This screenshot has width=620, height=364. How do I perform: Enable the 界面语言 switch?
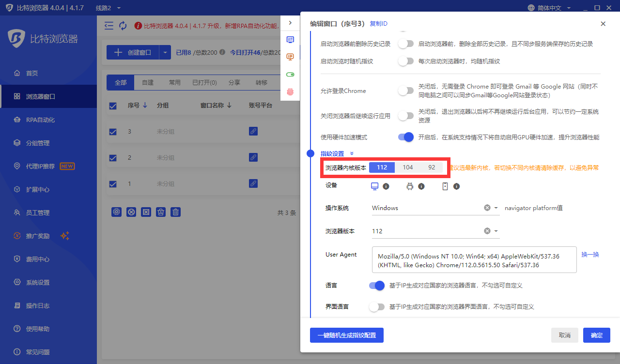tap(377, 307)
